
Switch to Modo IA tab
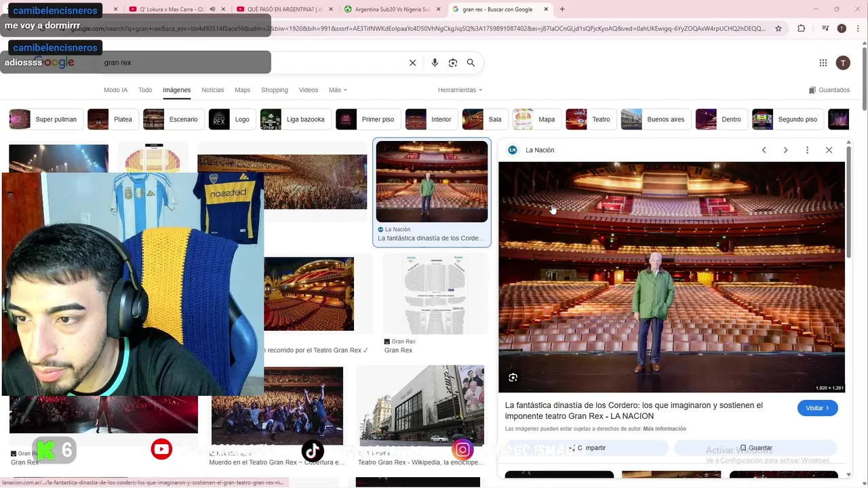115,90
